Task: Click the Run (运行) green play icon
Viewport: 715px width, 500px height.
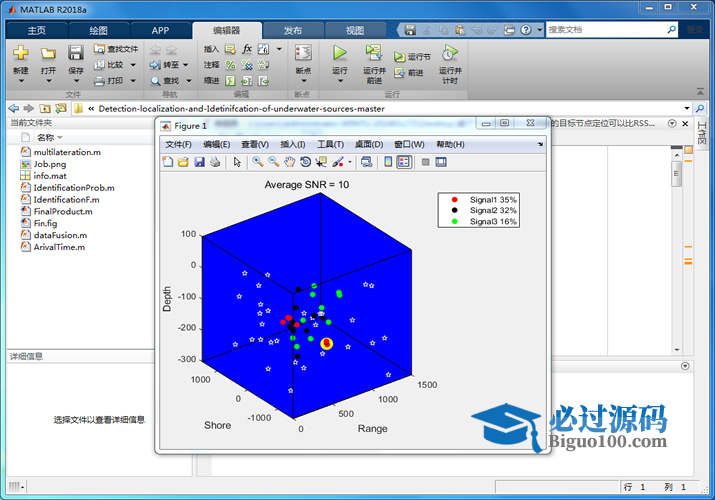Action: tap(340, 53)
